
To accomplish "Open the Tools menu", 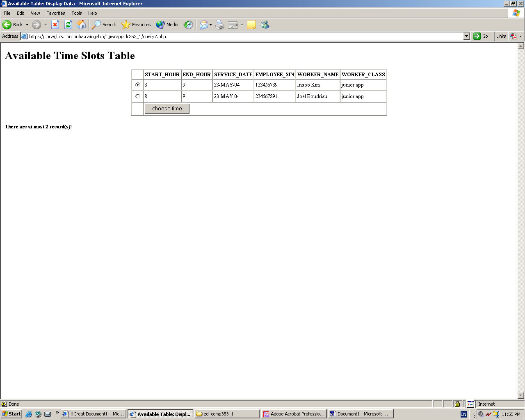I will [x=76, y=13].
